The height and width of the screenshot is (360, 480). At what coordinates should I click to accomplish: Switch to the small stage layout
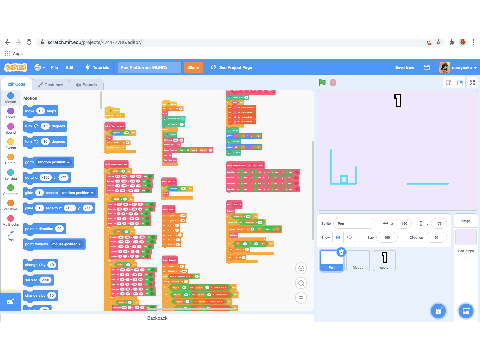[449, 82]
